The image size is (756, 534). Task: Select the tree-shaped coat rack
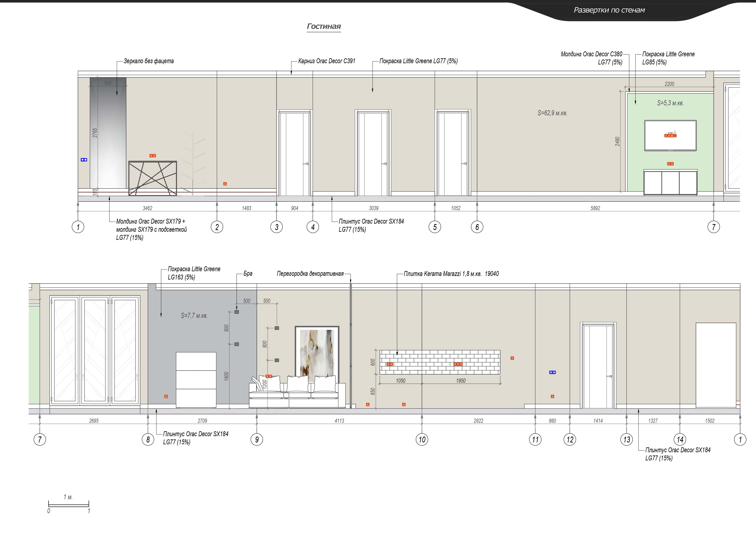(x=193, y=164)
